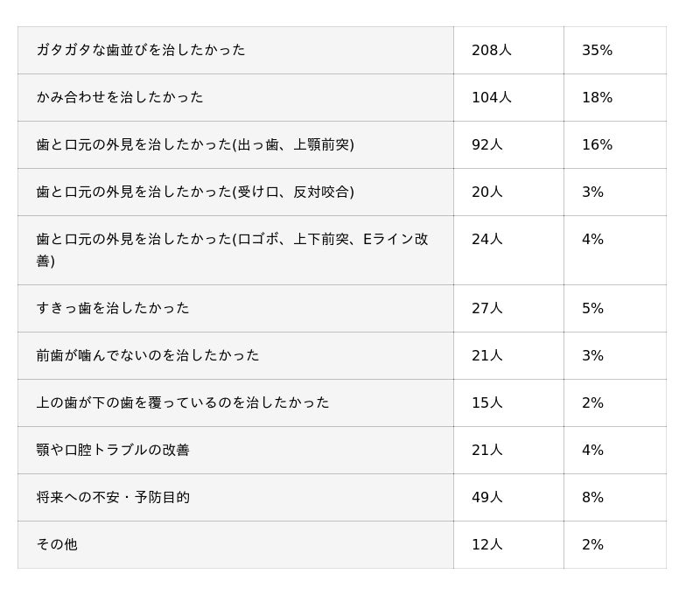
Task: Select the '12人' count in その他 row
Action: (x=486, y=544)
